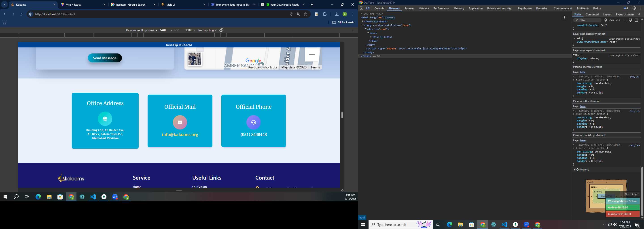Screen dimensions: 644x229
Task: Toggle computed styles sidebar icon
Action: coord(636,20)
